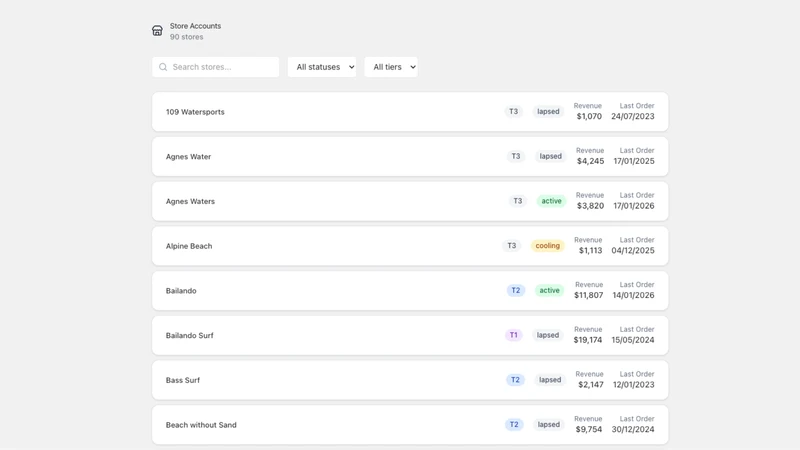Open the Agnes Water store row
The width and height of the screenshot is (800, 450).
[x=410, y=157]
